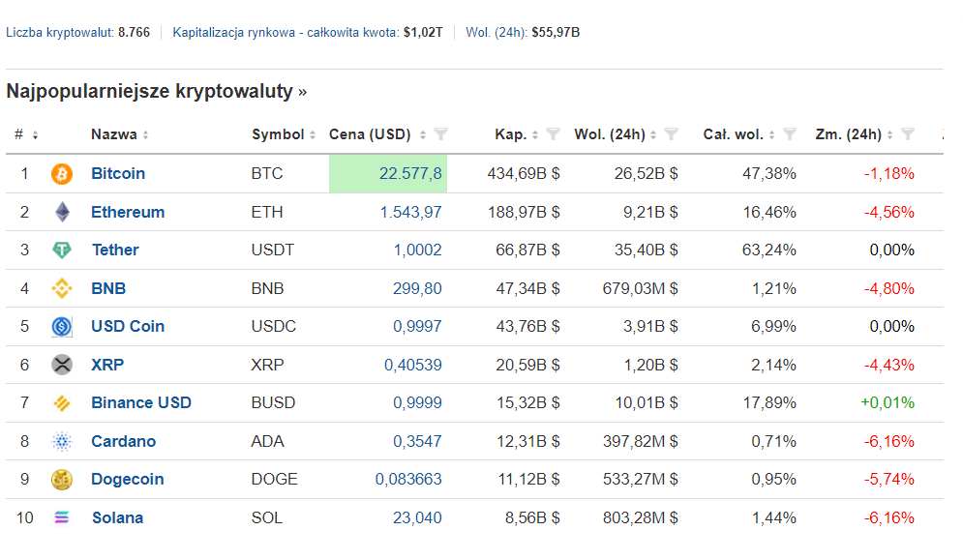Sort by Zm. (24h) column arrows

pyautogui.click(x=889, y=135)
